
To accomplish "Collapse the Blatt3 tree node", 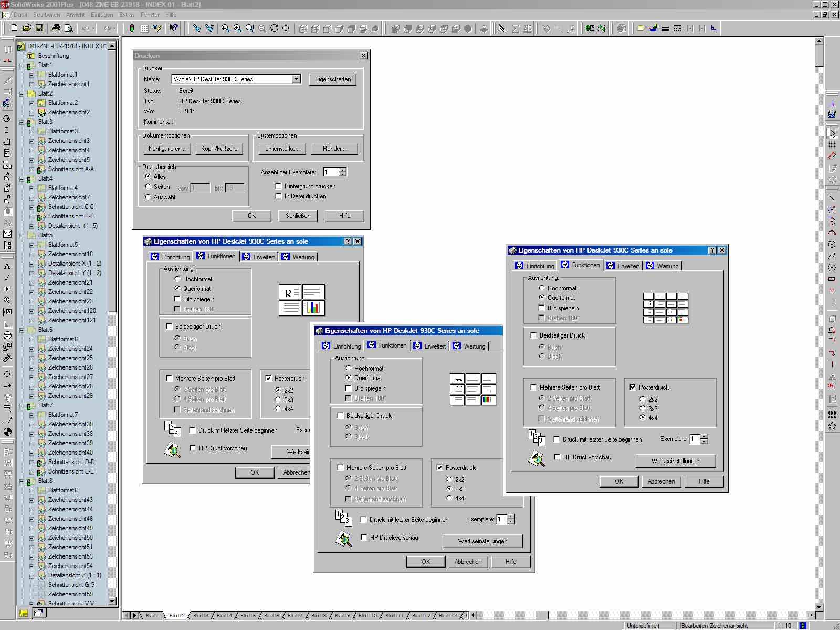I will pos(22,122).
